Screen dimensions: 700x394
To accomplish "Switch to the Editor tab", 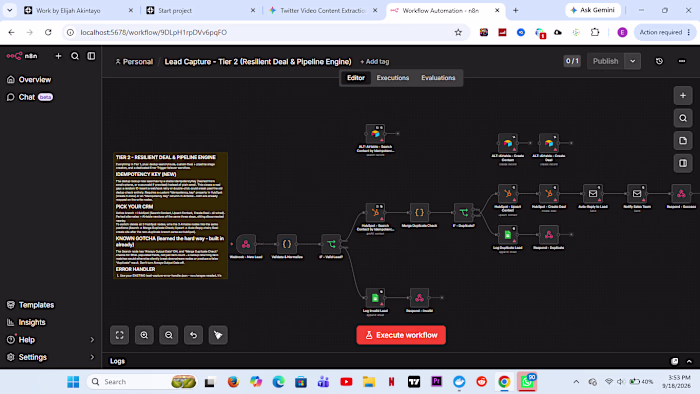I will pyautogui.click(x=356, y=78).
